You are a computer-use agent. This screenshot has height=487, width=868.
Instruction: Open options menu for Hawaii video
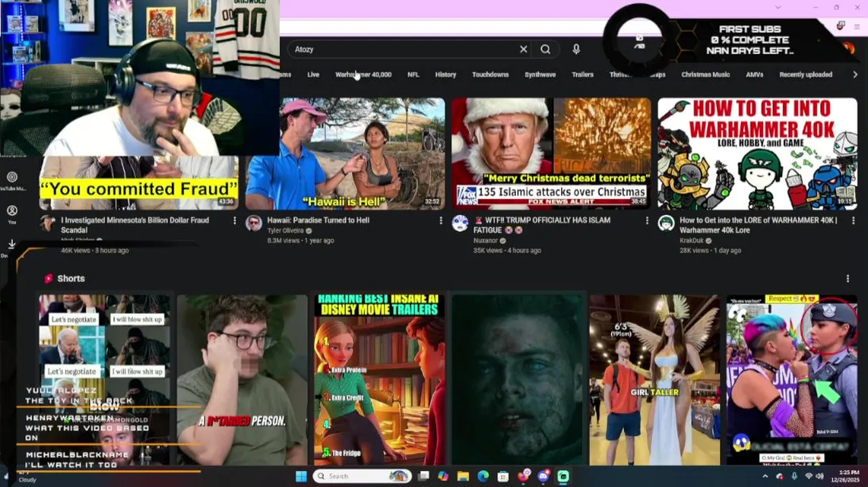click(x=441, y=221)
